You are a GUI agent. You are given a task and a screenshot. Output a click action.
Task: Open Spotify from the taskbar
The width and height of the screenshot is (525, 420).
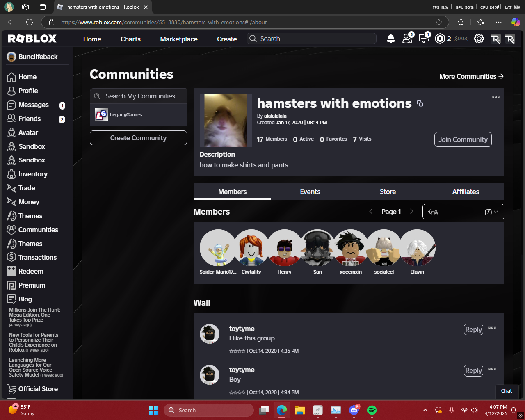click(x=372, y=410)
